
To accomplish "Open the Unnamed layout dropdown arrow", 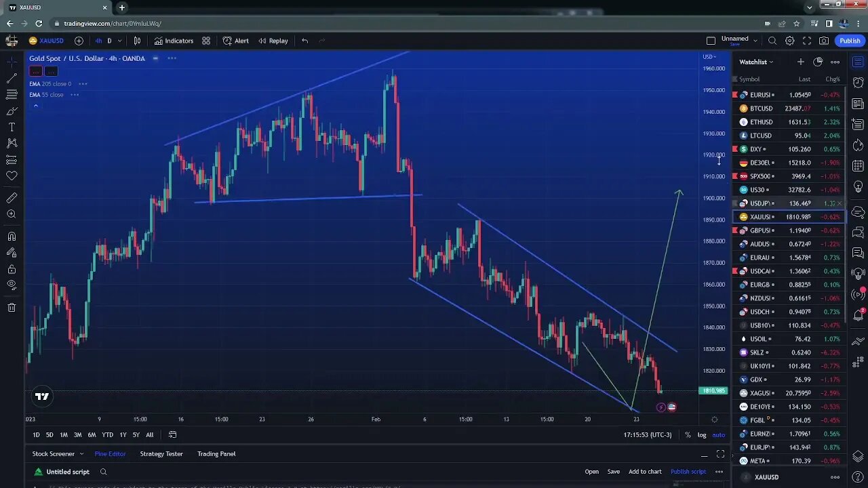I will click(x=755, y=41).
